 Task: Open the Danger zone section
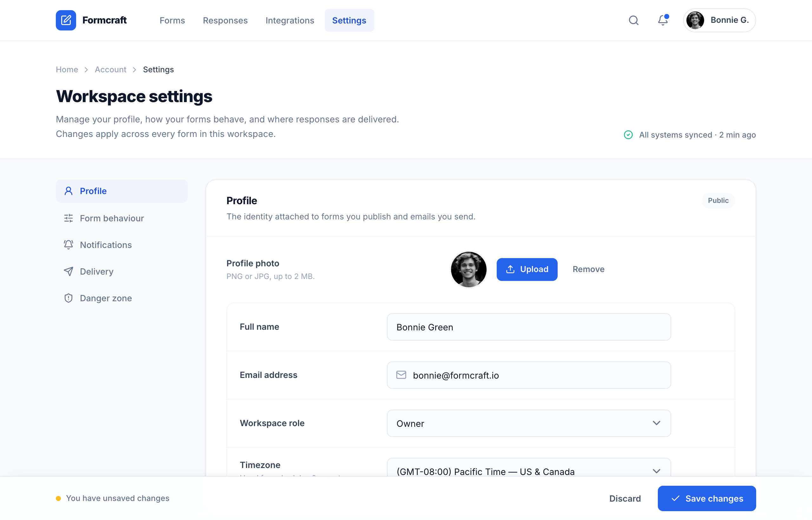click(x=121, y=298)
